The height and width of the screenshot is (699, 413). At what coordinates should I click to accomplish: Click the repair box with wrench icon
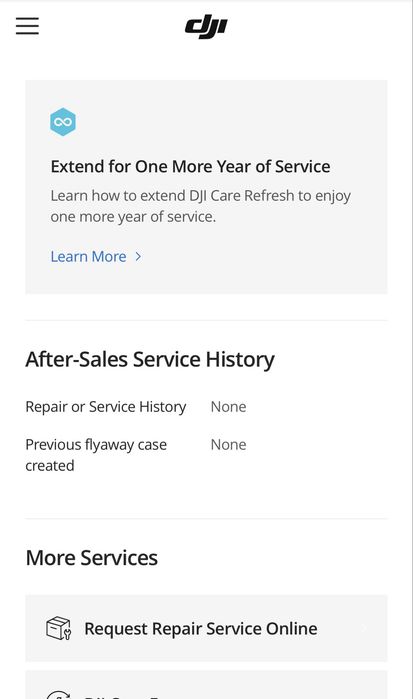[x=59, y=628]
